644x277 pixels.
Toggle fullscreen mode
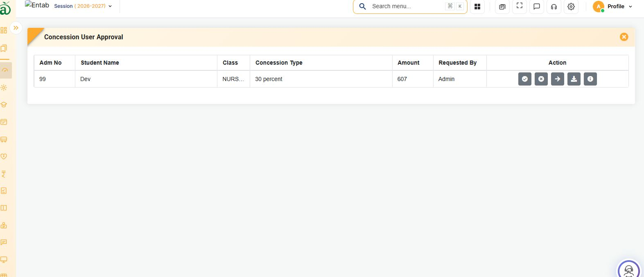[520, 6]
